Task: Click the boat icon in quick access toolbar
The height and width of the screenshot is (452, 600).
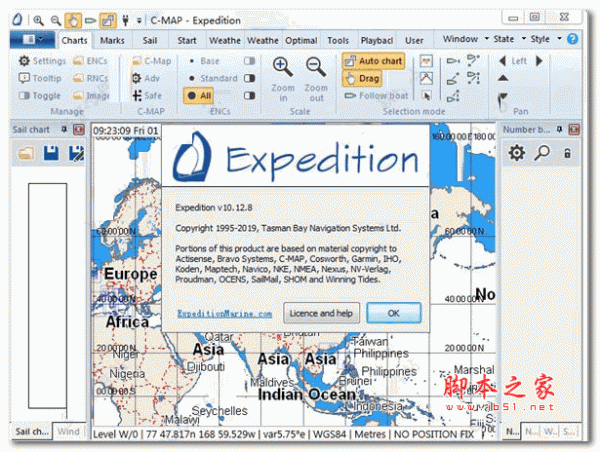Action: coord(90,20)
